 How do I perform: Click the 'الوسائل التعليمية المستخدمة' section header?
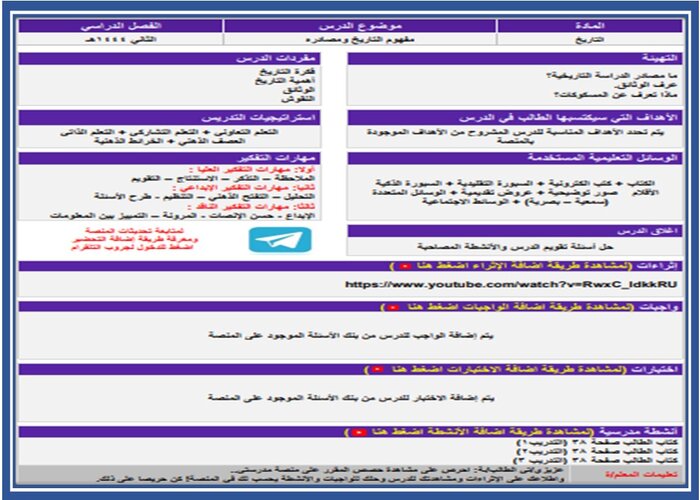[515, 158]
